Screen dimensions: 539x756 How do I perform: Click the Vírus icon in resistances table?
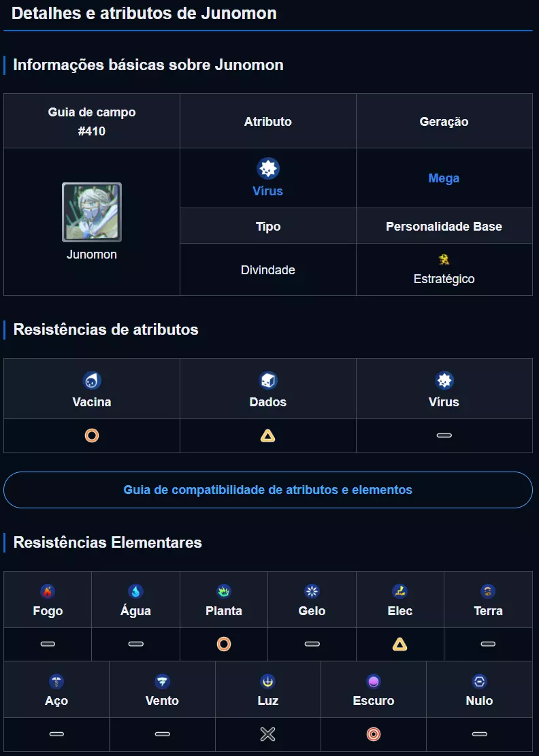[x=444, y=380]
